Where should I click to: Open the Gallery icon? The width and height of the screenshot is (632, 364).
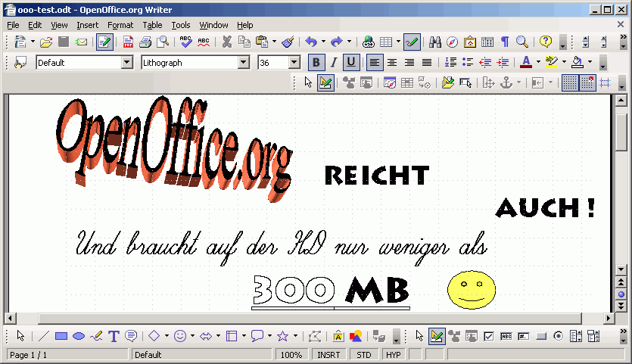point(470,42)
